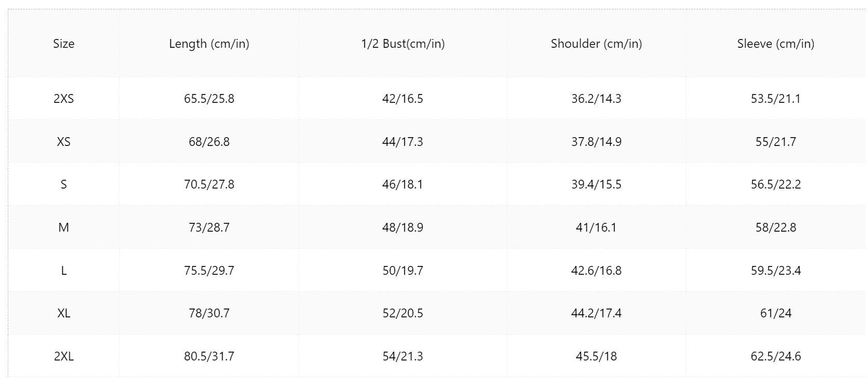Select bust value 44/17.3
This screenshot has width=868, height=388.
click(403, 142)
